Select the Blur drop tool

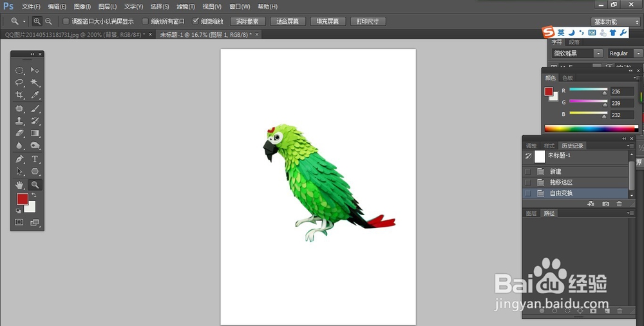click(19, 146)
